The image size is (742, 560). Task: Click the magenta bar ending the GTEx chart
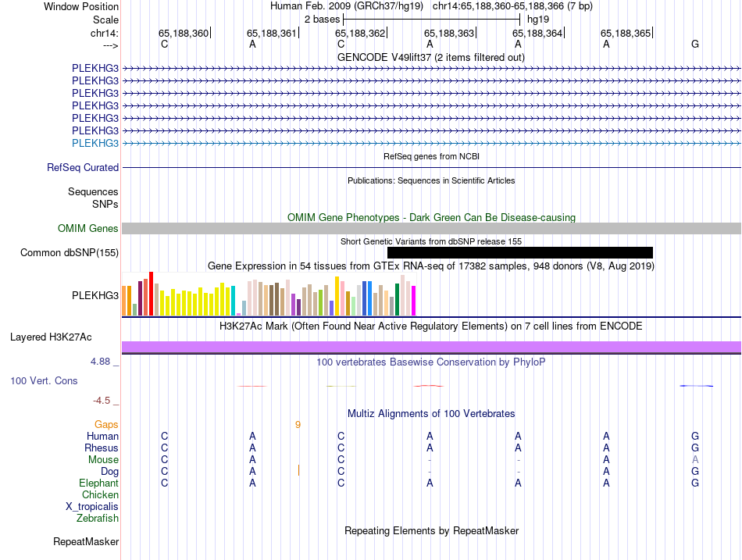(x=414, y=301)
